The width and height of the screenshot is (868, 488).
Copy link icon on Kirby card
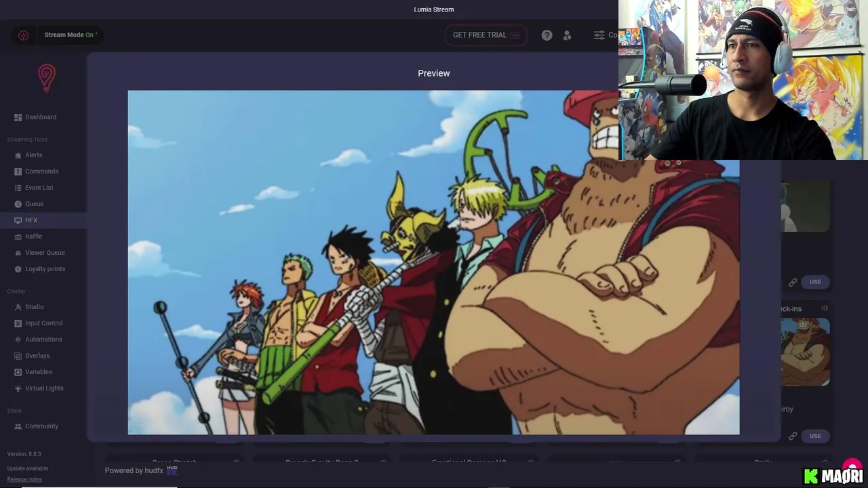point(793,436)
